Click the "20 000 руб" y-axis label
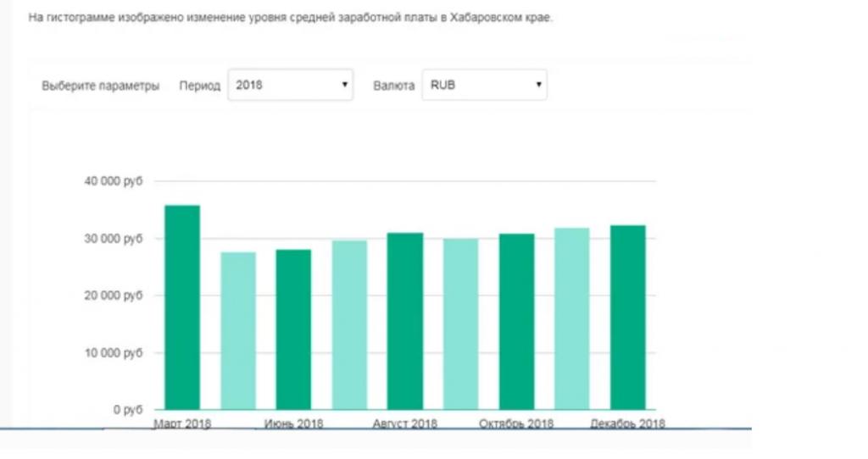Image resolution: width=868 pixels, height=459 pixels. 114,296
